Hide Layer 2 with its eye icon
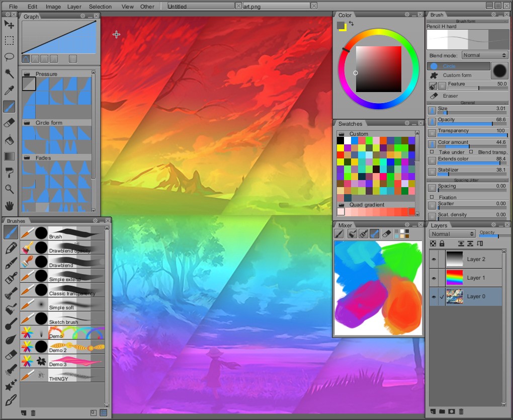Image resolution: width=513 pixels, height=420 pixels. [434, 259]
